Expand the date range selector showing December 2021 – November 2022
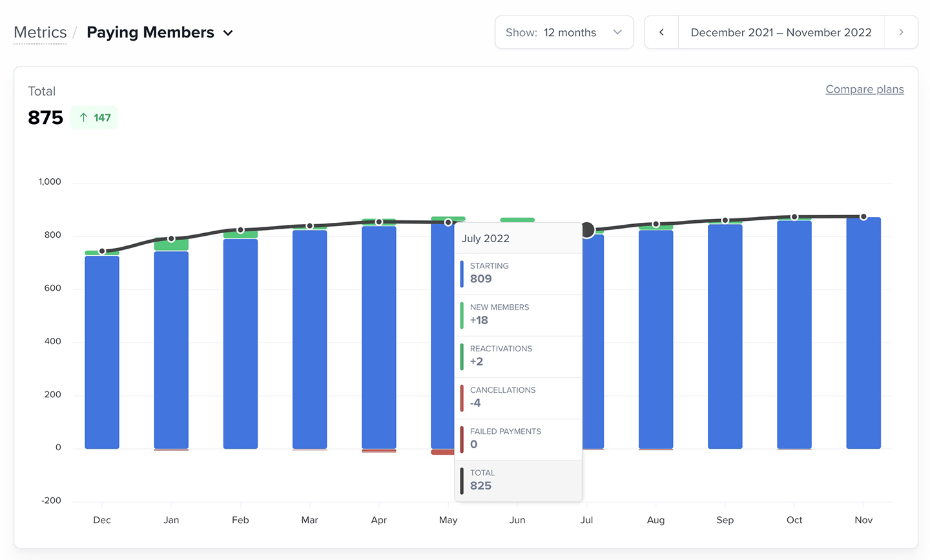930x560 pixels. [780, 32]
